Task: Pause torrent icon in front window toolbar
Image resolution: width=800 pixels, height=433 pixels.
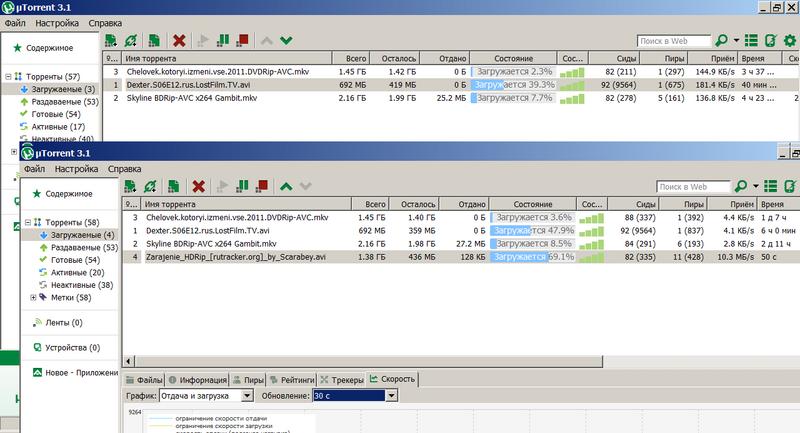Action: coord(242,186)
